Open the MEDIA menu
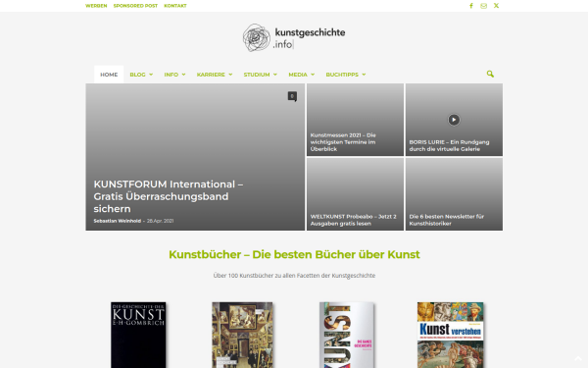Viewport: 588px width, 368px height. [x=302, y=75]
